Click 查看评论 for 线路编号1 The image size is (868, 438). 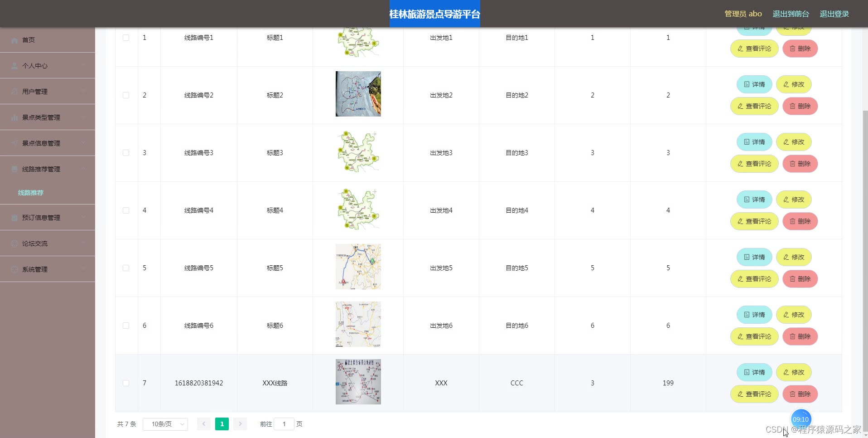[754, 49]
